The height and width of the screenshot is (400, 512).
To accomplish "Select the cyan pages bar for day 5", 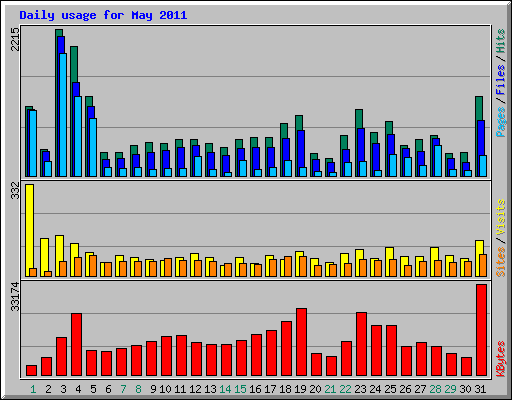I will tap(93, 147).
